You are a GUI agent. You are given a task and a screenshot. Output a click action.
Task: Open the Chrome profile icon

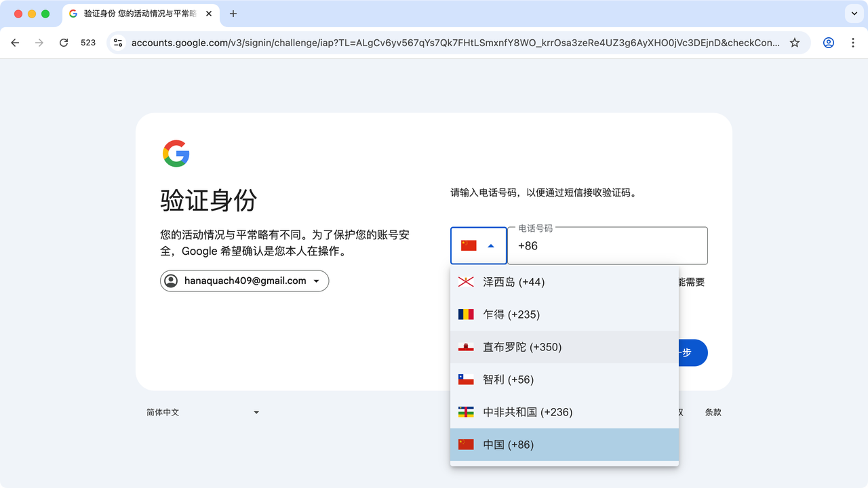828,43
